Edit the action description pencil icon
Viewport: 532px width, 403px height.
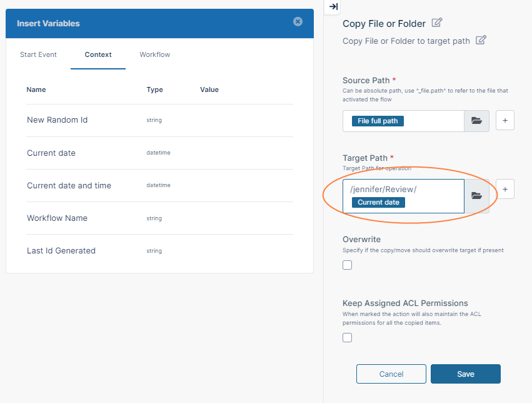(481, 40)
